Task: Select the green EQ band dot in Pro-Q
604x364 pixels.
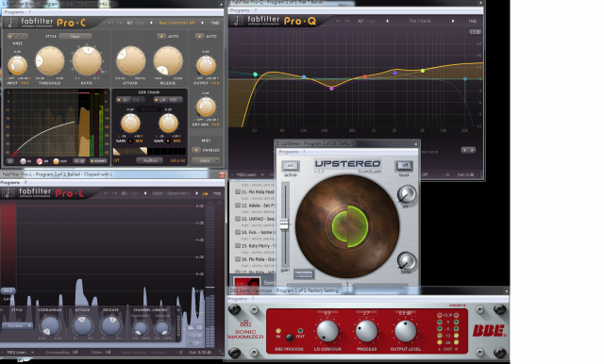Action: (x=255, y=74)
